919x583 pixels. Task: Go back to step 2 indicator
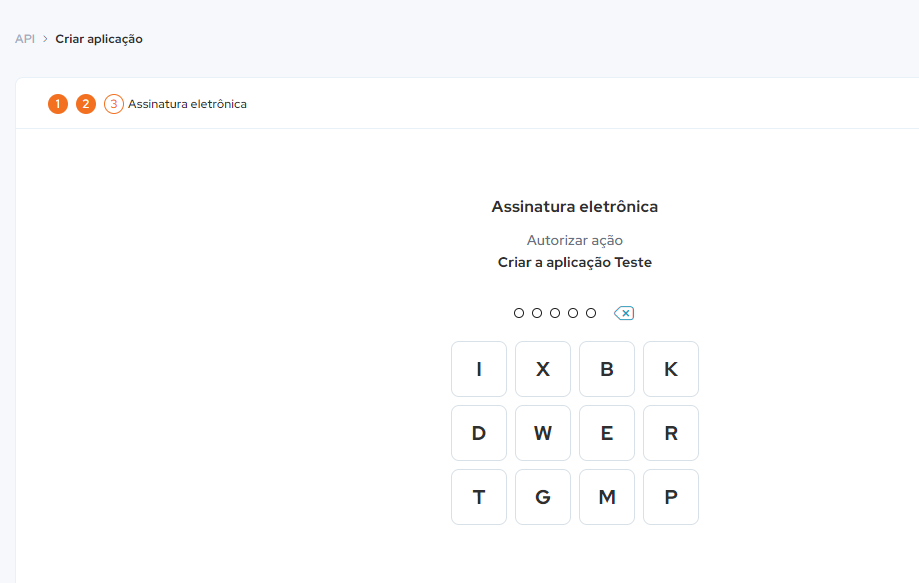(86, 104)
